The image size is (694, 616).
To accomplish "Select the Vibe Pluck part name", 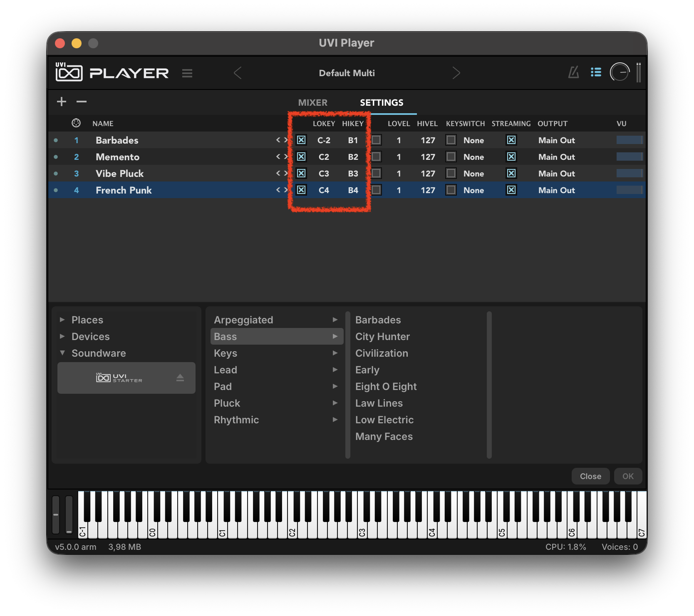I will 119,174.
